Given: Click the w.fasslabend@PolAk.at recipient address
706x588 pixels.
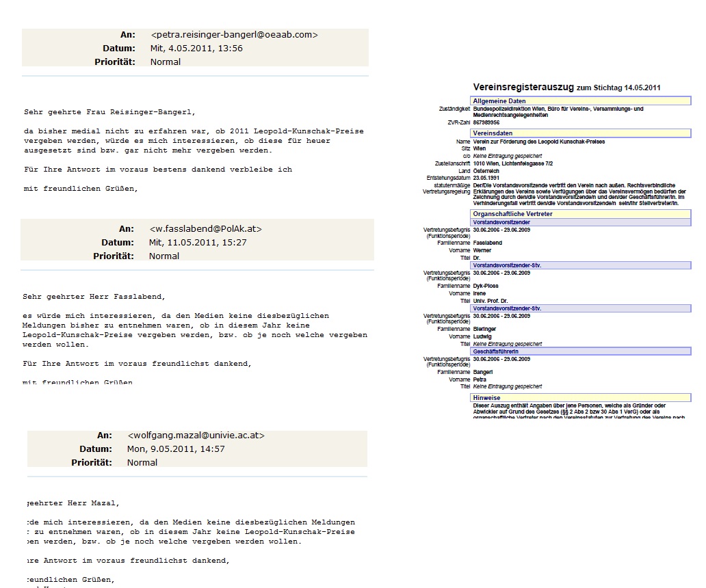Looking at the screenshot, I should click(x=205, y=229).
